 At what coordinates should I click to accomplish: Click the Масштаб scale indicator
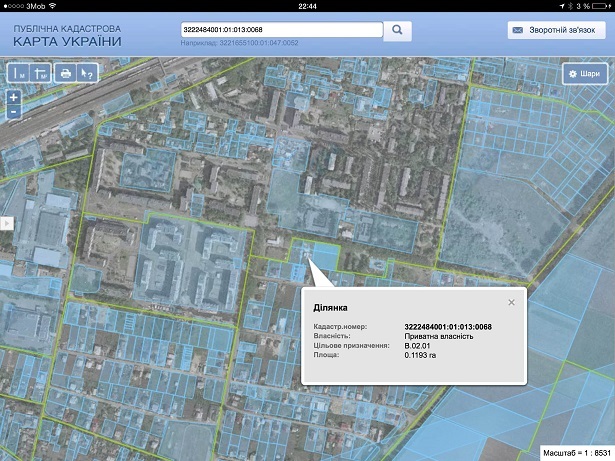coord(575,452)
